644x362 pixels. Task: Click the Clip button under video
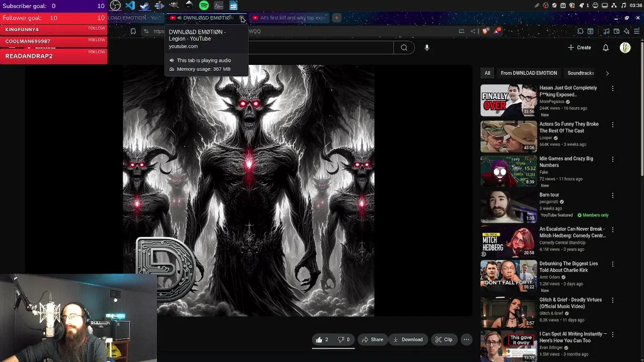[x=443, y=339]
